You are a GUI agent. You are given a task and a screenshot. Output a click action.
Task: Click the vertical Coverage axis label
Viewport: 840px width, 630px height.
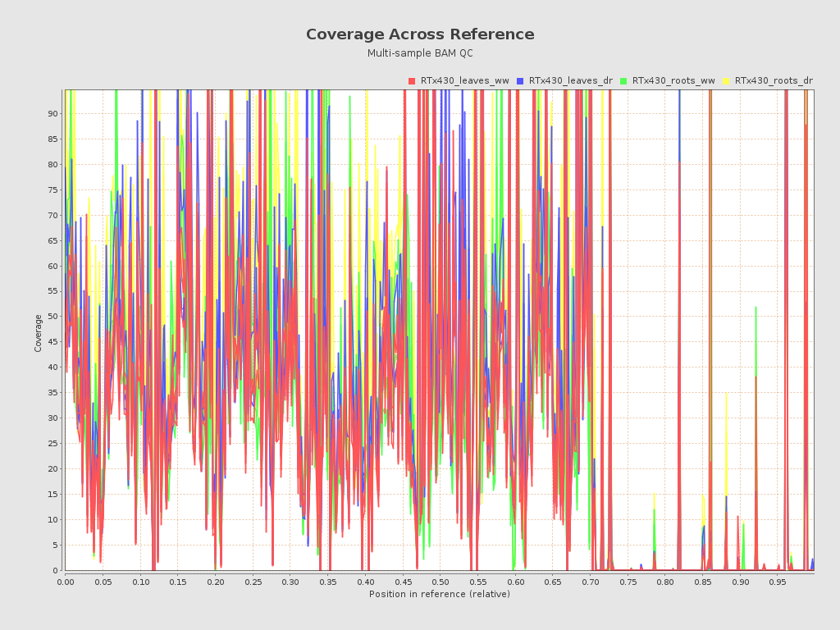click(x=38, y=333)
